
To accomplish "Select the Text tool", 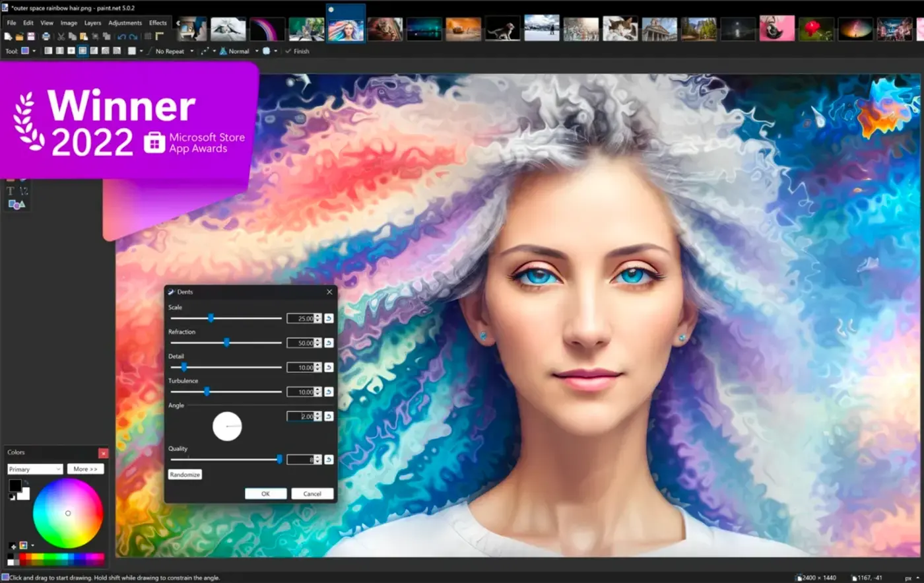I will [11, 191].
